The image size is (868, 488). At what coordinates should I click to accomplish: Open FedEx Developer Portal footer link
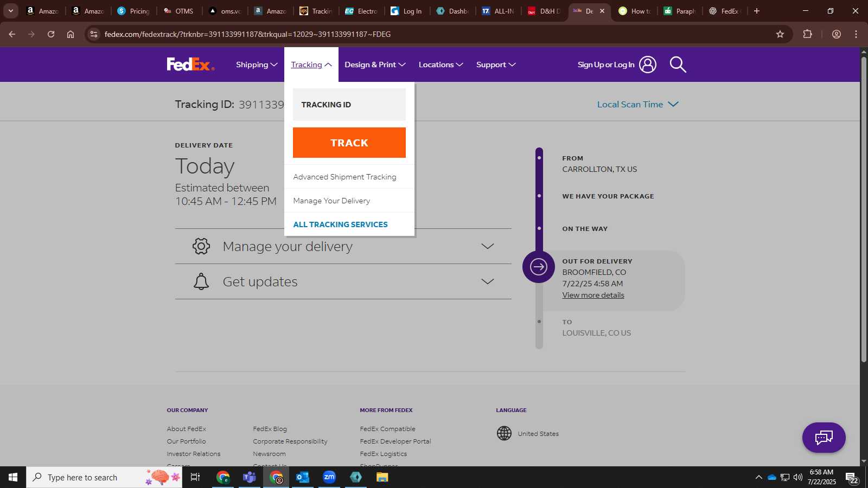pyautogui.click(x=395, y=441)
